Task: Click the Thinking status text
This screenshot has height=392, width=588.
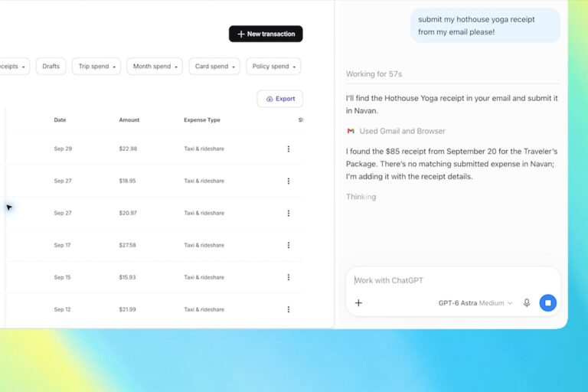Action: [361, 197]
